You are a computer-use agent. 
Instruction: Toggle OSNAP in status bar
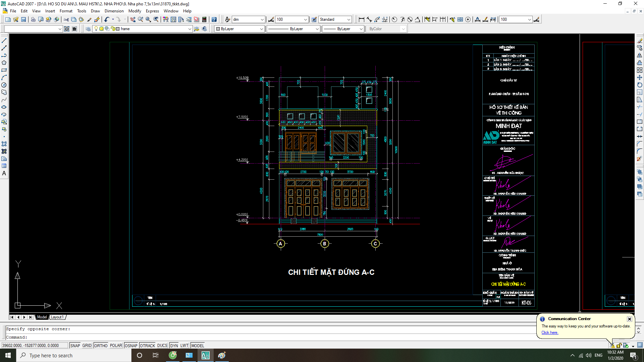pos(131,346)
